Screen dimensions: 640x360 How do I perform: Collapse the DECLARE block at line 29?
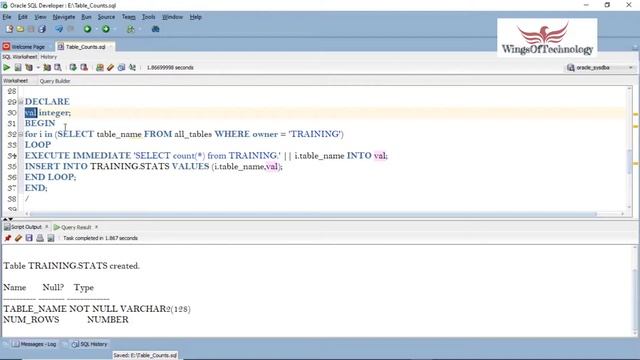pyautogui.click(x=20, y=102)
